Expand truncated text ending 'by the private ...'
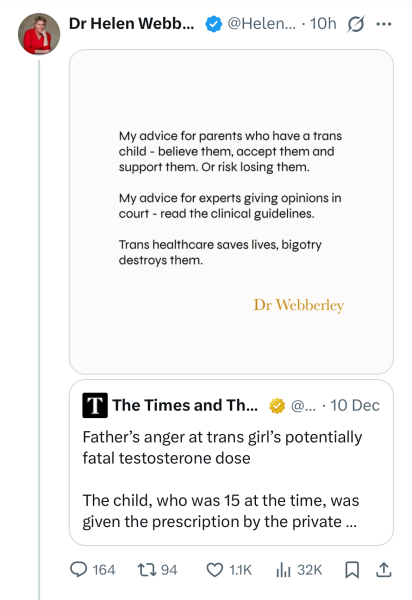Screen dimensions: 412x600 221,511
